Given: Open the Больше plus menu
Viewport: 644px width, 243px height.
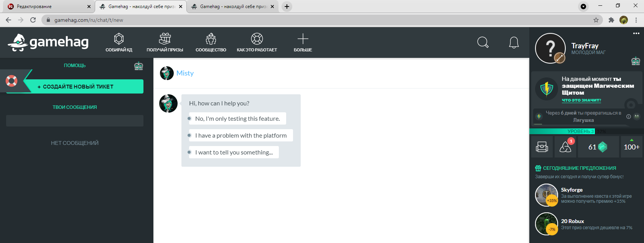Looking at the screenshot, I should pos(303,42).
